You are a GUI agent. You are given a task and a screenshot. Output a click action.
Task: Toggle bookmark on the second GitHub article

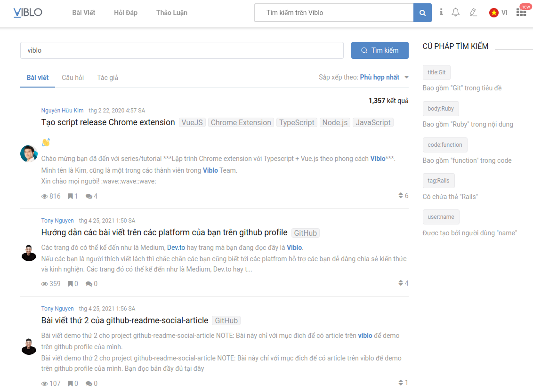click(x=70, y=383)
